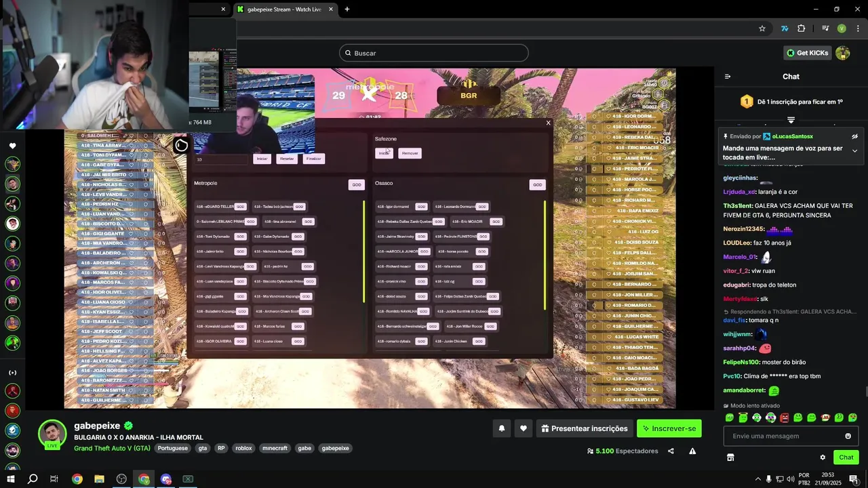Open Excel from the taskbar
This screenshot has width=868, height=488.
point(188,479)
